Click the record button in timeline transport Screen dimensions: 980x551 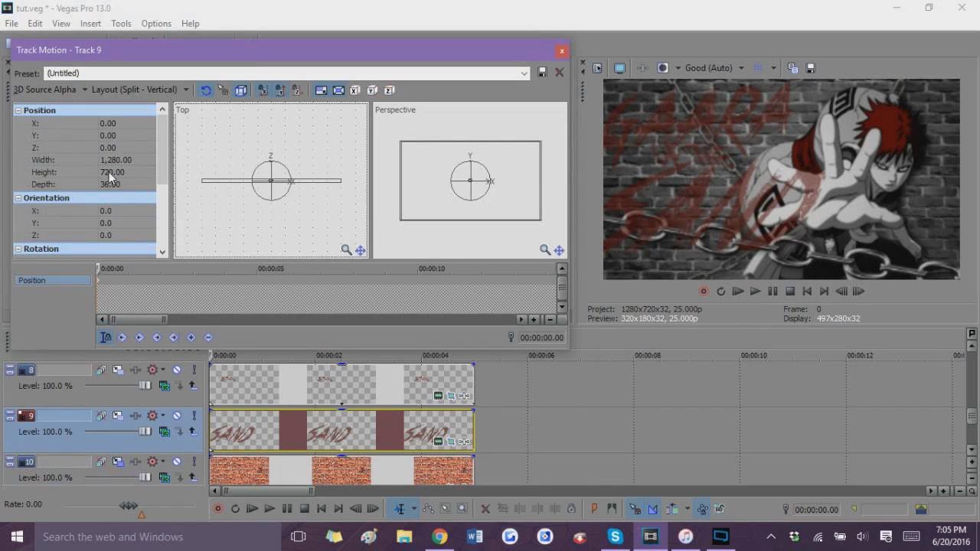click(218, 509)
